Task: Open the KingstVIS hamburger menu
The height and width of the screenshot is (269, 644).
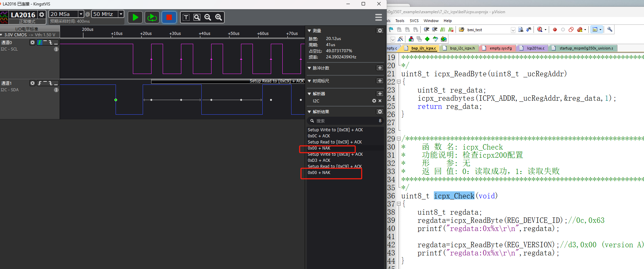Action: [x=379, y=17]
